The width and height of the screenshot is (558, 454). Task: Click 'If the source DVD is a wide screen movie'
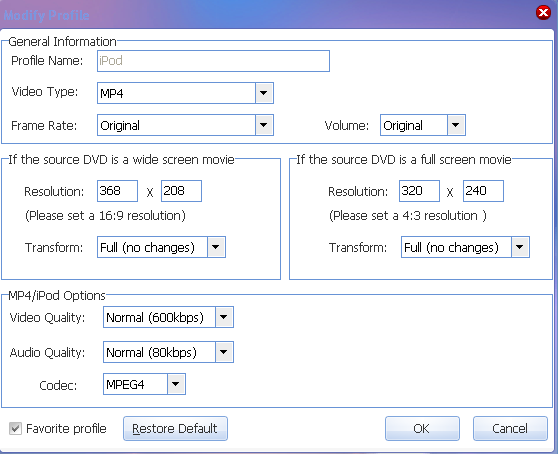pos(121,160)
